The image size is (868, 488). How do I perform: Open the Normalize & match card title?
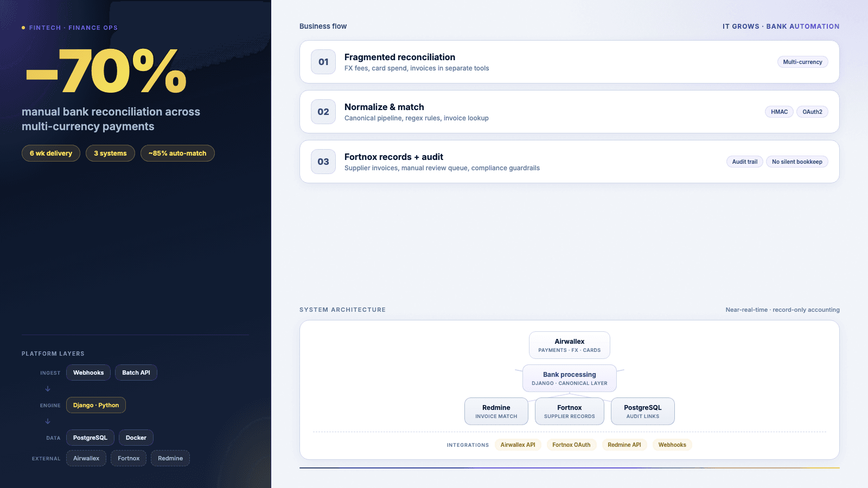[x=384, y=107]
